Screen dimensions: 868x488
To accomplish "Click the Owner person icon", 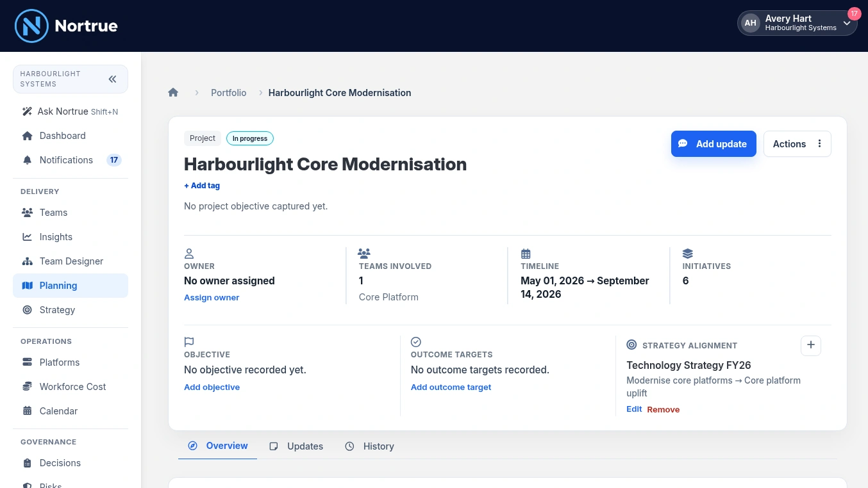I will pos(189,254).
